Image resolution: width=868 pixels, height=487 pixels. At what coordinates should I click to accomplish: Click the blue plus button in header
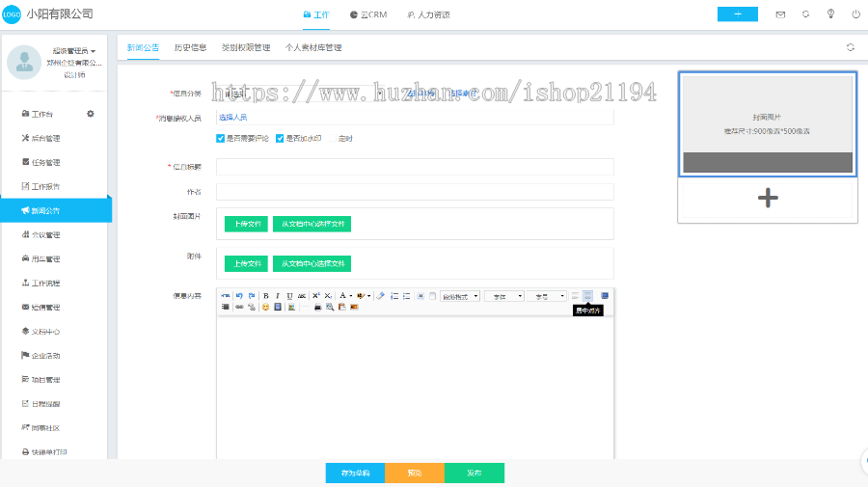point(738,14)
